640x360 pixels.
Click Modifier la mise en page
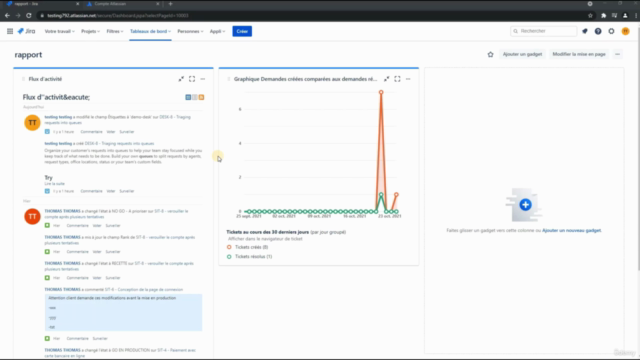(579, 54)
